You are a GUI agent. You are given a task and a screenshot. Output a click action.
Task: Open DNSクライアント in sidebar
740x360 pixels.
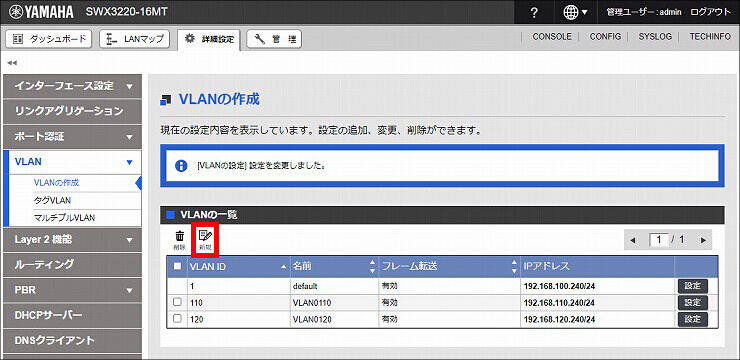tap(72, 340)
